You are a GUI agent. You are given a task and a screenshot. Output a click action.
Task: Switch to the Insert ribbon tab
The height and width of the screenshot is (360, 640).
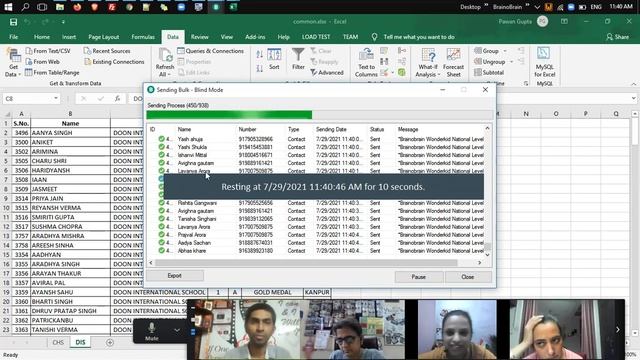69,37
